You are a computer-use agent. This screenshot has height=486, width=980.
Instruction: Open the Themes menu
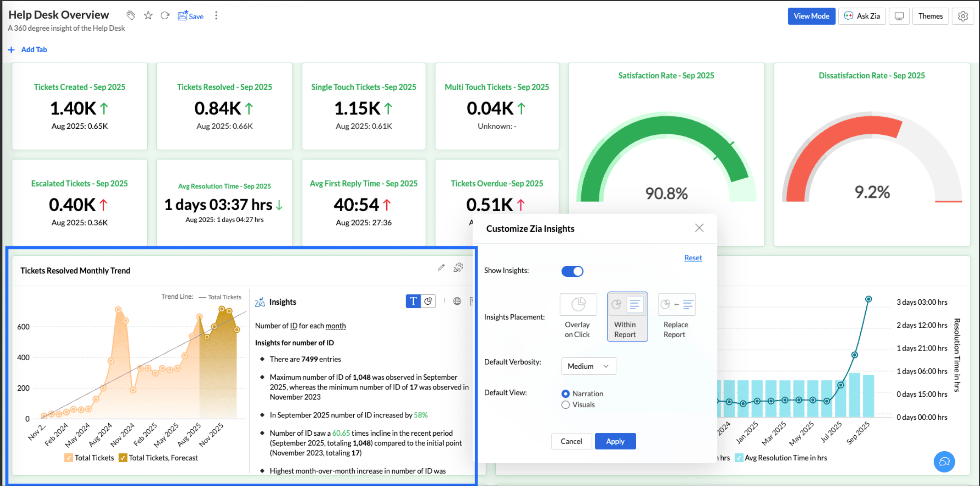930,16
